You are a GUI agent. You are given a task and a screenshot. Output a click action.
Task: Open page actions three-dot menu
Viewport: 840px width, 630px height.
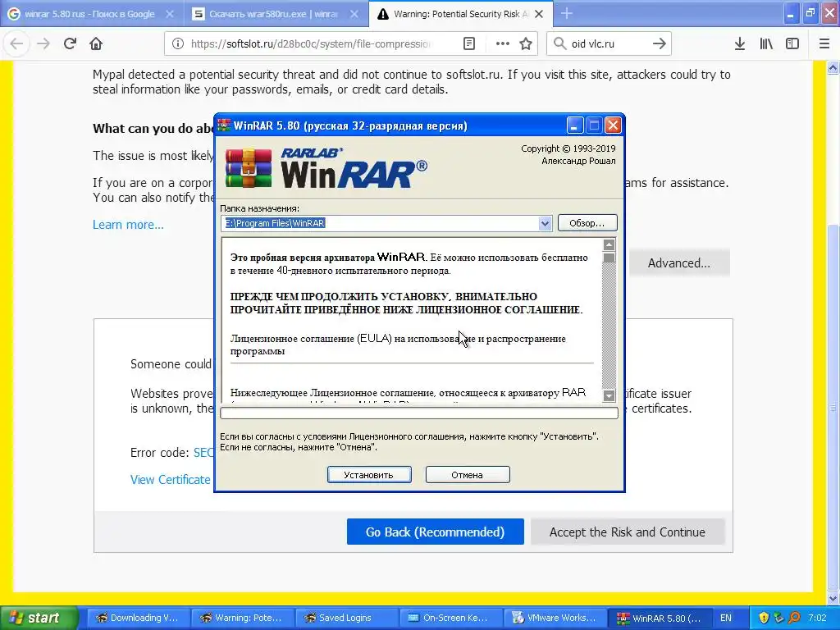coord(503,44)
